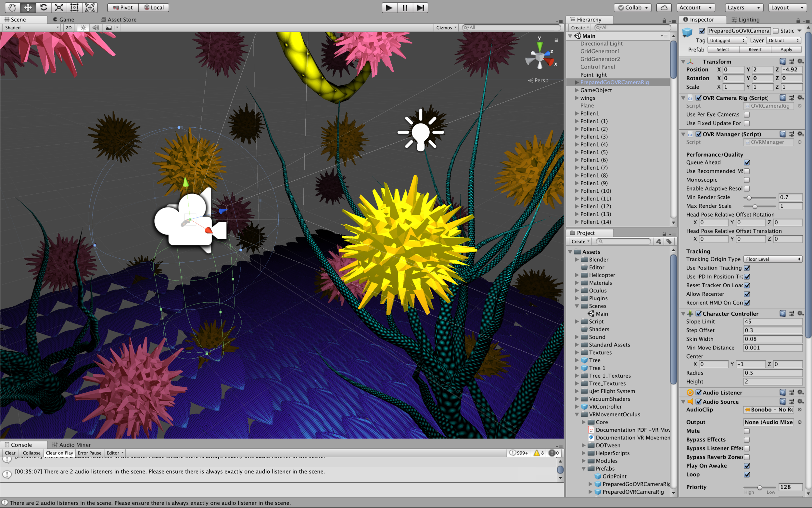Image resolution: width=812 pixels, height=508 pixels.
Task: Select the Hand tool in toolbar
Action: pos(12,7)
